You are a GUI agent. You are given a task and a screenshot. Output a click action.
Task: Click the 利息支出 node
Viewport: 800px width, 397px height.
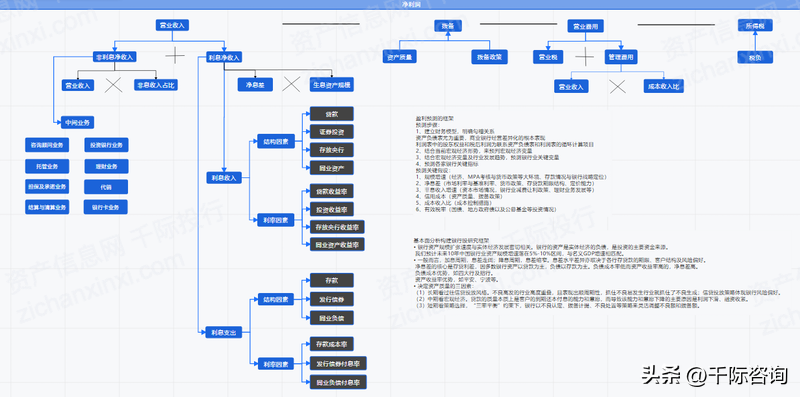(223, 333)
